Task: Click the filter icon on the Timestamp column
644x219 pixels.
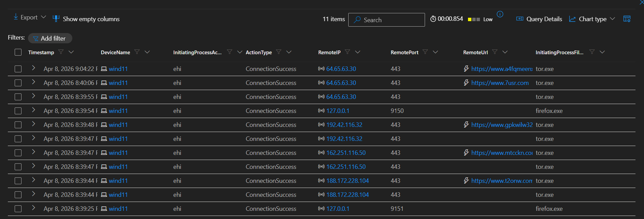Action: [x=61, y=52]
